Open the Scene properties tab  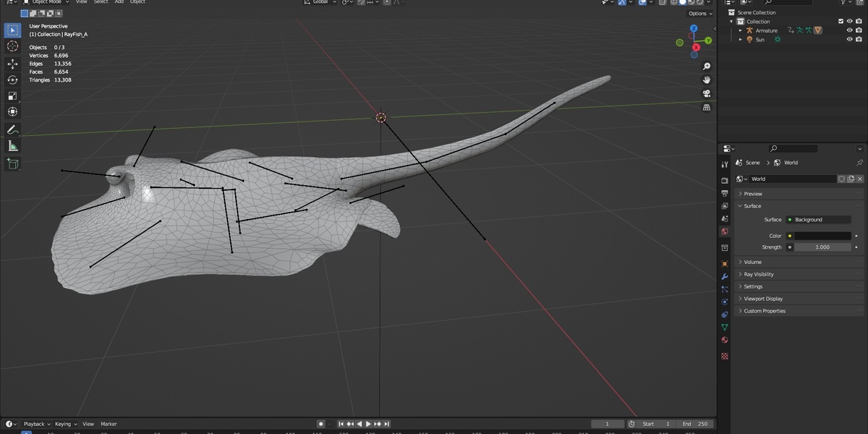pos(725,218)
